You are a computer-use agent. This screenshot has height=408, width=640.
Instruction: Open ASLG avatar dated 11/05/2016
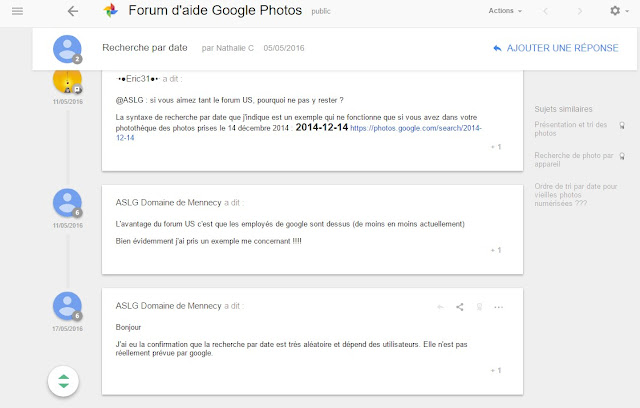pos(67,203)
